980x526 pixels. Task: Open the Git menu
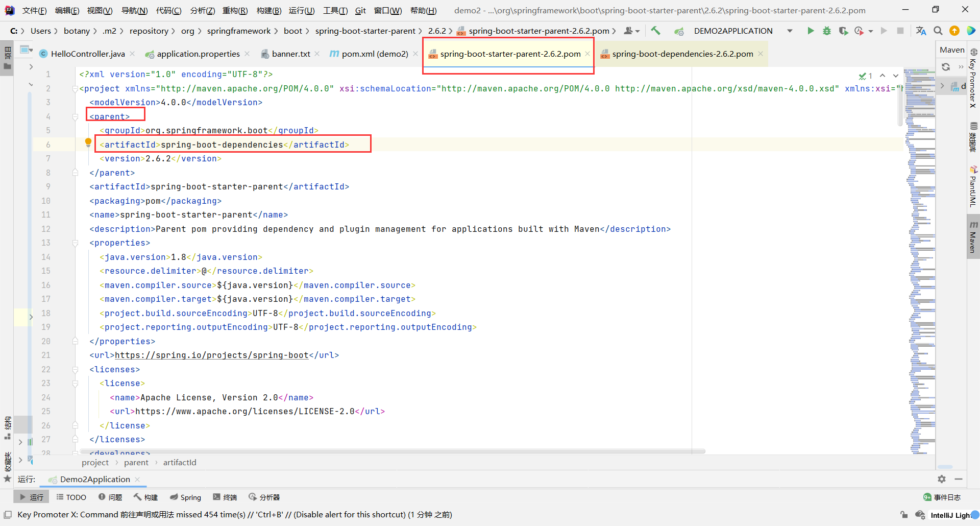point(360,10)
